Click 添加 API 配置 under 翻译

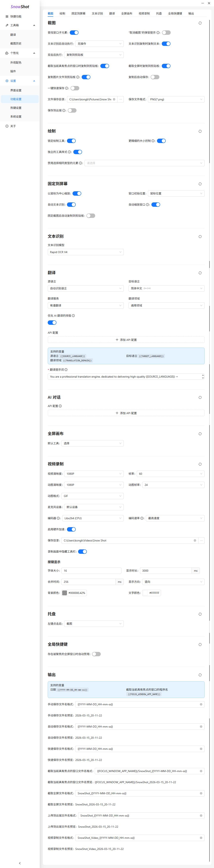tap(126, 340)
